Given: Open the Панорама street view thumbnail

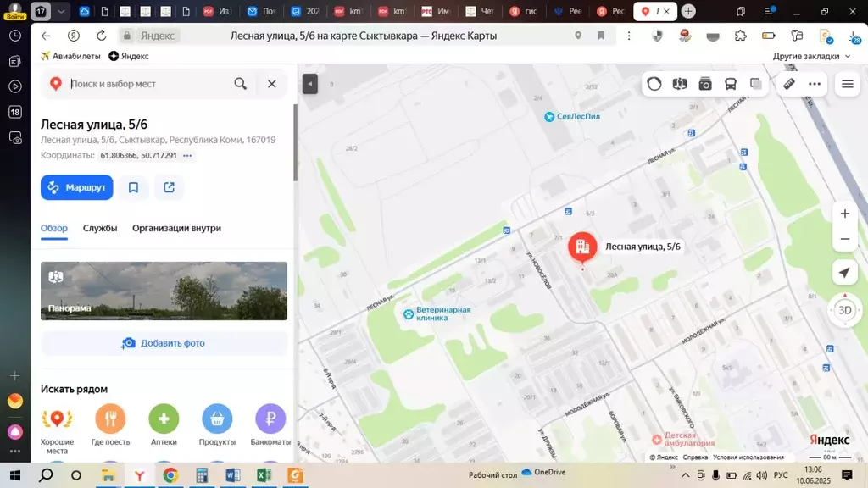Looking at the screenshot, I should [164, 291].
